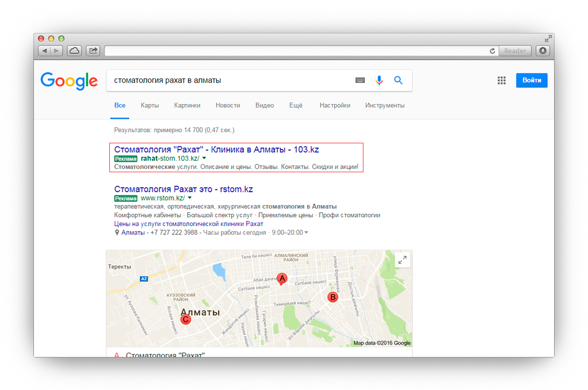Click the Алматы location link
Image resolution: width=588 pixels, height=390 pixels.
pos(133,232)
